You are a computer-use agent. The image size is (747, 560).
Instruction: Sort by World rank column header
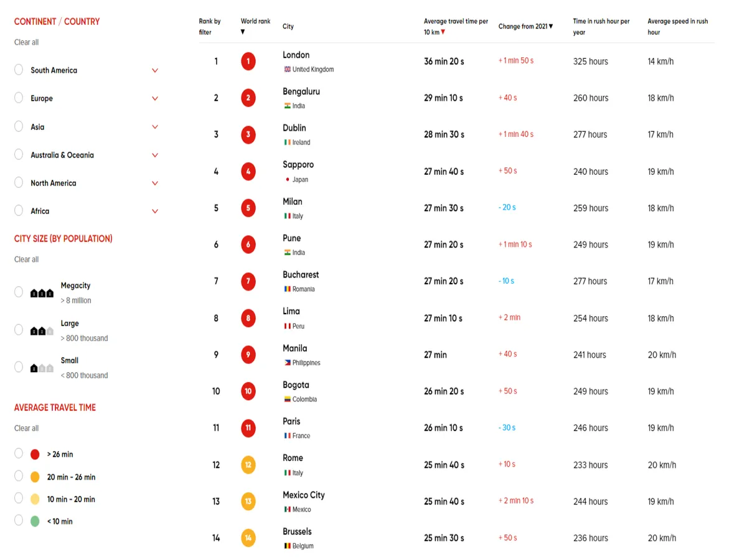[x=255, y=22]
